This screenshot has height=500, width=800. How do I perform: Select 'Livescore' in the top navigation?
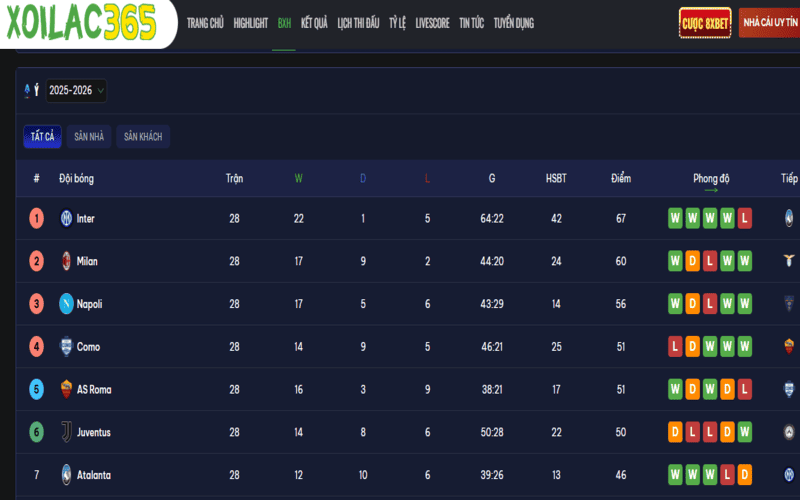[432, 23]
